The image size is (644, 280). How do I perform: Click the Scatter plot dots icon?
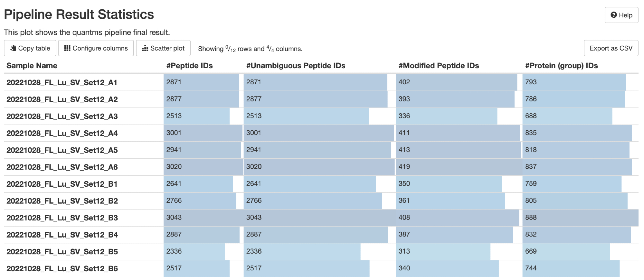(145, 48)
